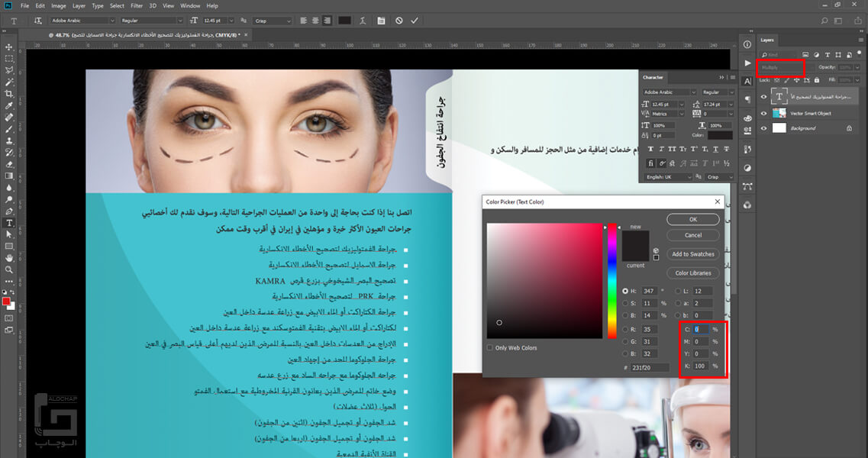Collapse the Character panel with double arrows
This screenshot has height=458, width=868.
click(721, 78)
